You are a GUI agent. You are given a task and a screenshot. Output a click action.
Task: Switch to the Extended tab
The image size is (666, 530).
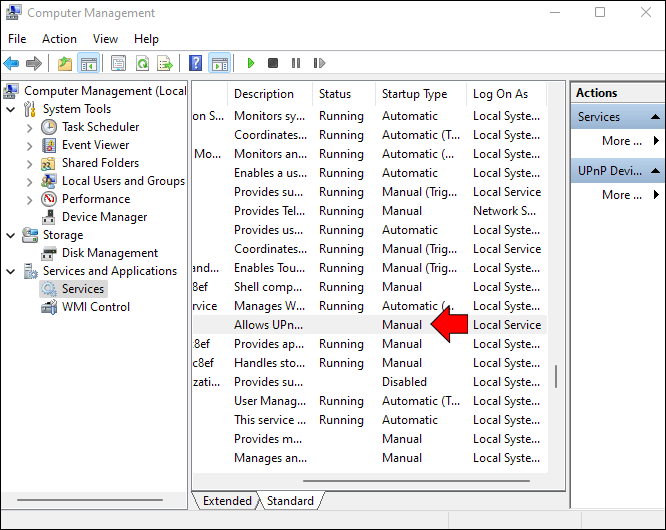(227, 501)
